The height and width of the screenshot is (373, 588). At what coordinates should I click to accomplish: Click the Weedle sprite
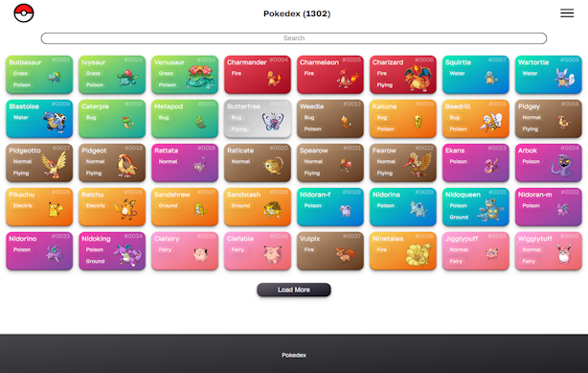click(x=346, y=122)
